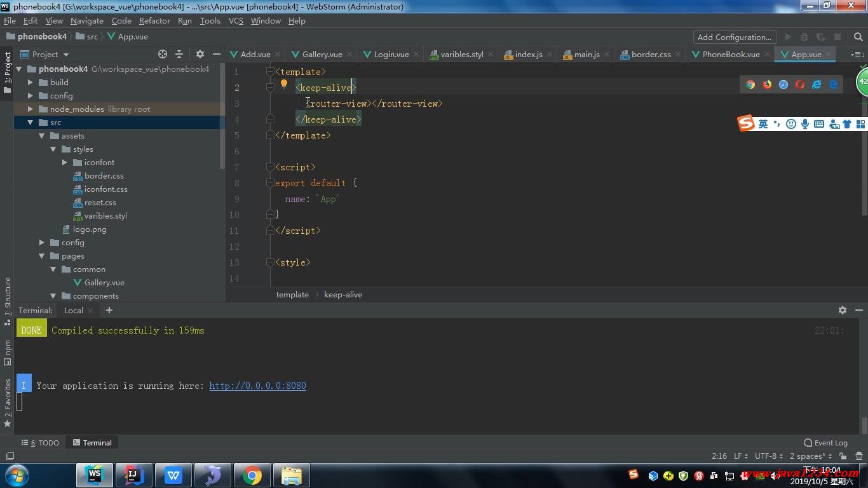The width and height of the screenshot is (868, 488).
Task: Click the Run configuration play icon
Action: pyautogui.click(x=788, y=37)
